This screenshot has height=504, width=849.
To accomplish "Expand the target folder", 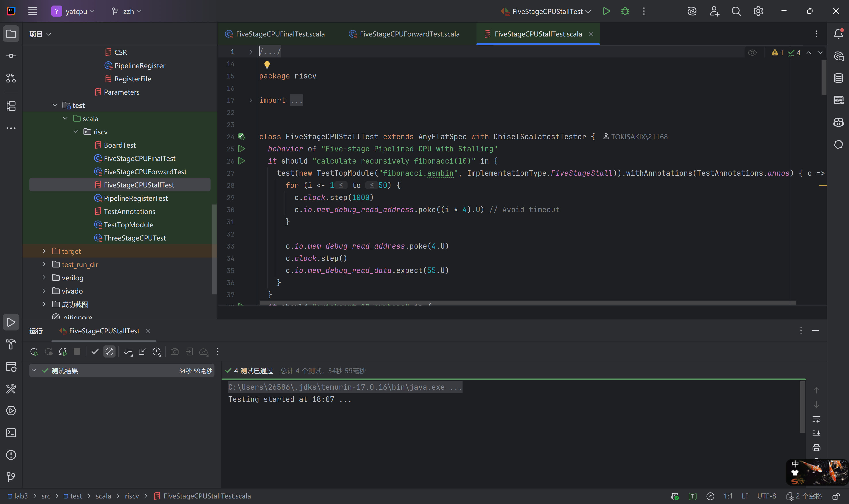I will [44, 251].
